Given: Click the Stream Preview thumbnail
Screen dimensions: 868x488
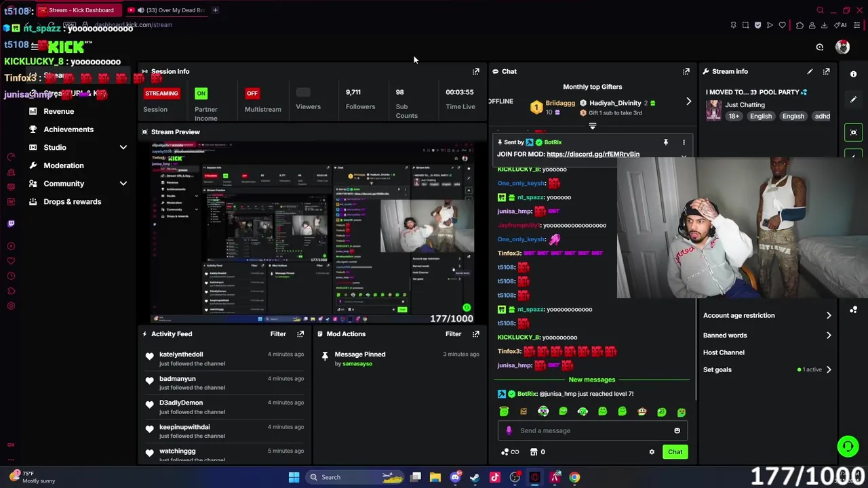Looking at the screenshot, I should pyautogui.click(x=313, y=232).
